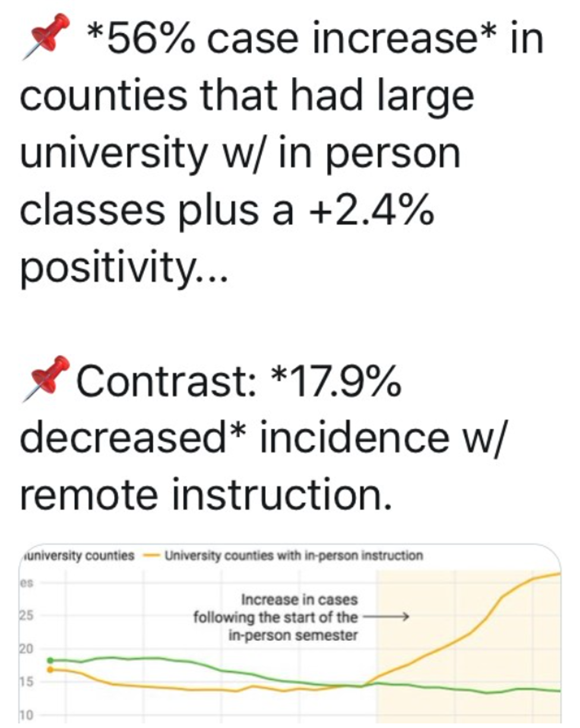Select the 'University counties with in-person instruction' legend label
The image size is (580, 728).
click(x=293, y=557)
